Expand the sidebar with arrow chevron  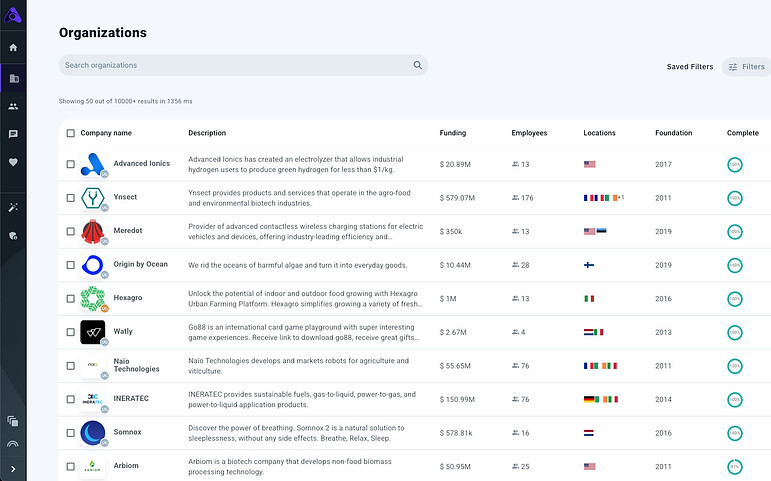tap(13, 469)
